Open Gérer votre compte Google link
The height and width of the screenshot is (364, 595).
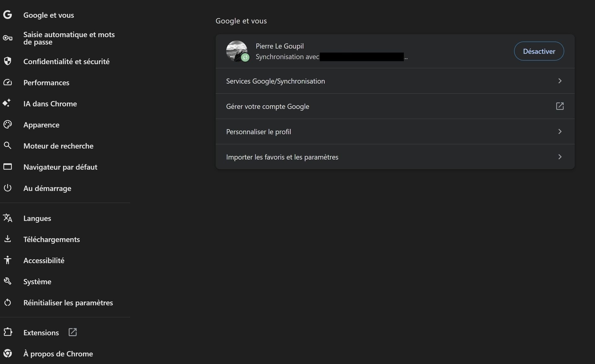(395, 106)
